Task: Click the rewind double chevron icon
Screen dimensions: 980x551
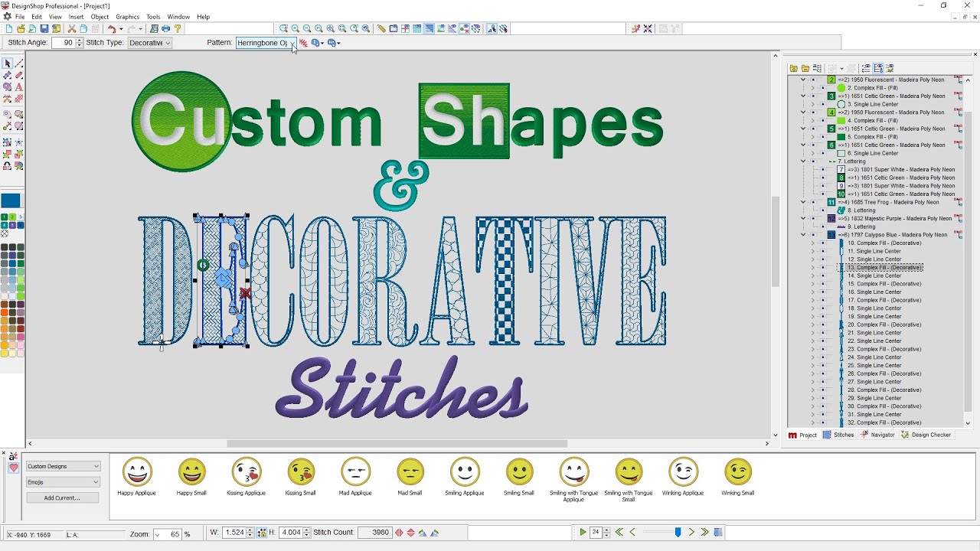Action: (x=619, y=532)
